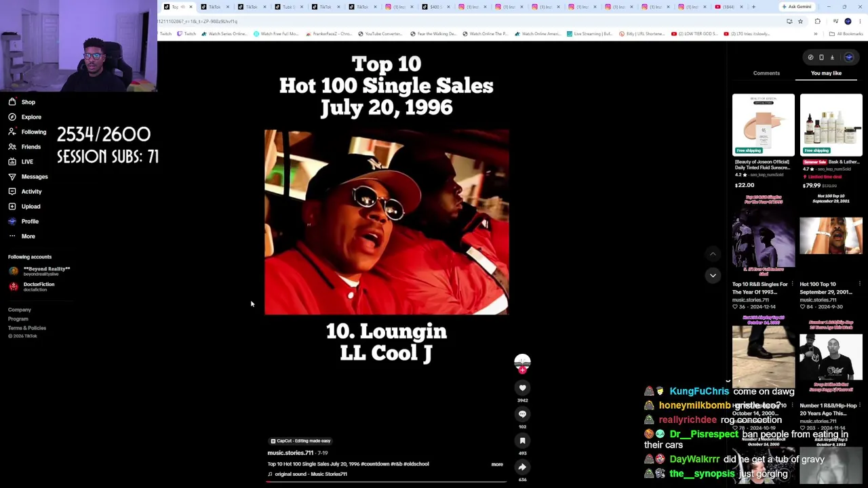This screenshot has width=868, height=488.
Task: Like the video with the heart icon
Action: [x=522, y=388]
